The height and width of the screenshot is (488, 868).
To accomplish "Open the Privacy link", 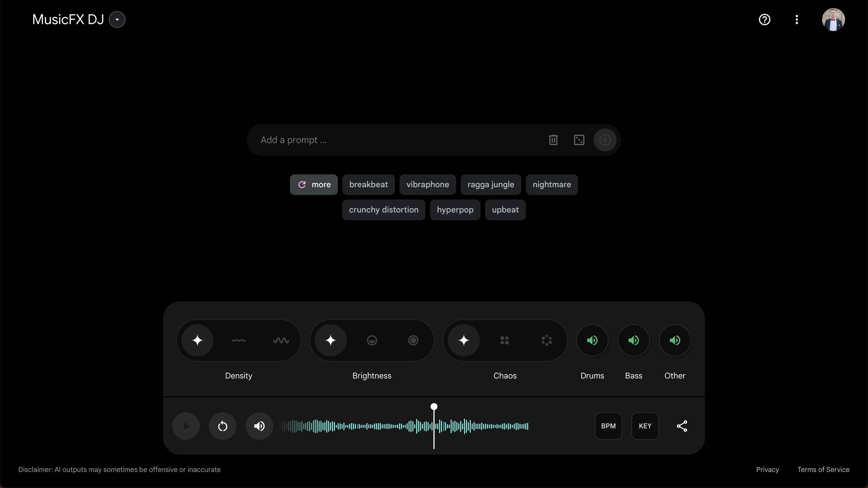I will (x=767, y=470).
